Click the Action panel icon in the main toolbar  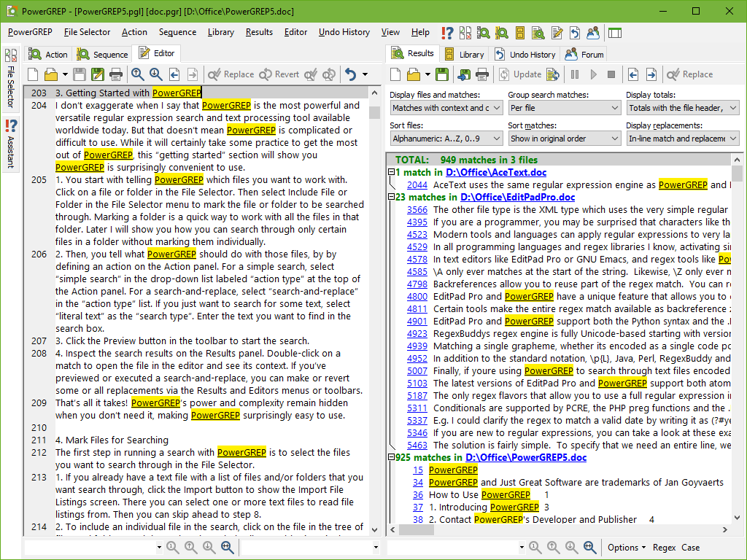pyautogui.click(x=483, y=33)
